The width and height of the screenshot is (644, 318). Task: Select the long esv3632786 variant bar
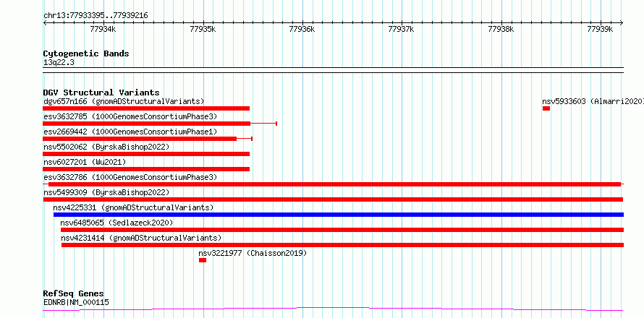334,184
